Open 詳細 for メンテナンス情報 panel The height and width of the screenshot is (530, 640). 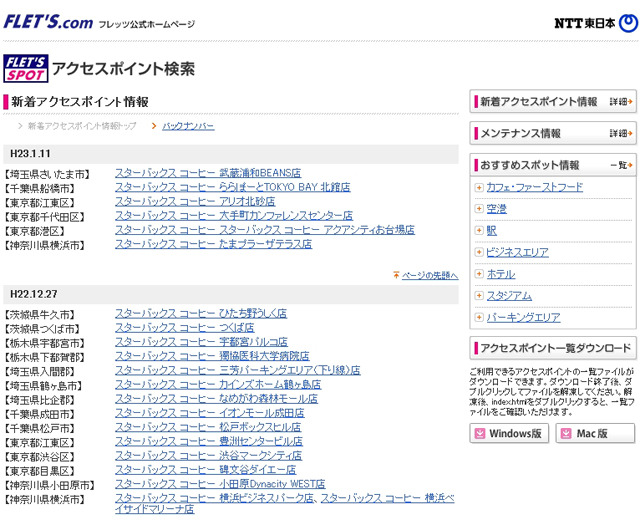621,134
